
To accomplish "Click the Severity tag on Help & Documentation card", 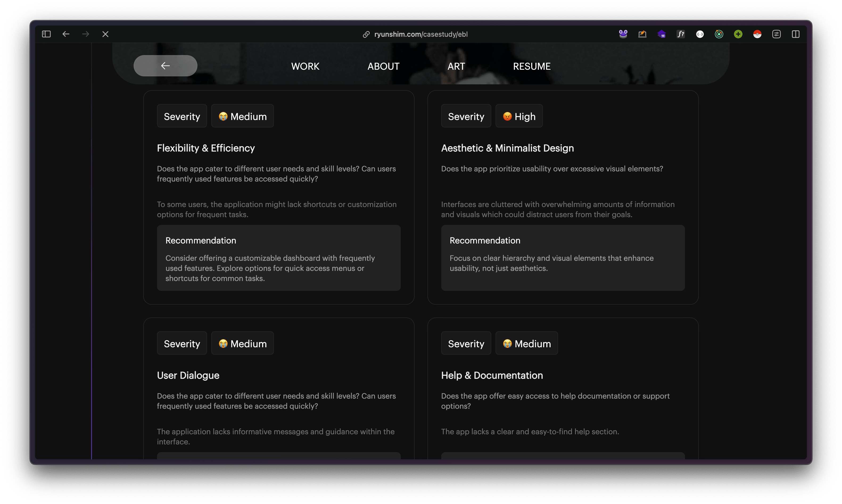I will [x=466, y=343].
